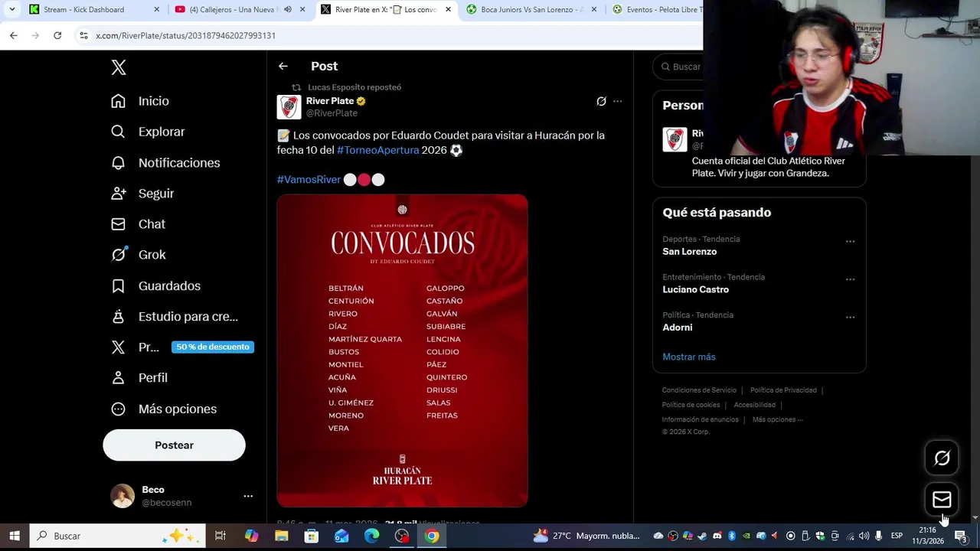Viewport: 980px width, 551px height.
Task: Close the Stream - Kick Dashboard tab
Action: (x=157, y=10)
